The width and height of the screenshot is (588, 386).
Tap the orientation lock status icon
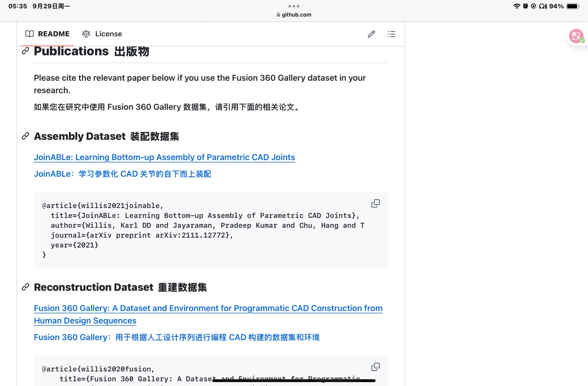tap(533, 6)
